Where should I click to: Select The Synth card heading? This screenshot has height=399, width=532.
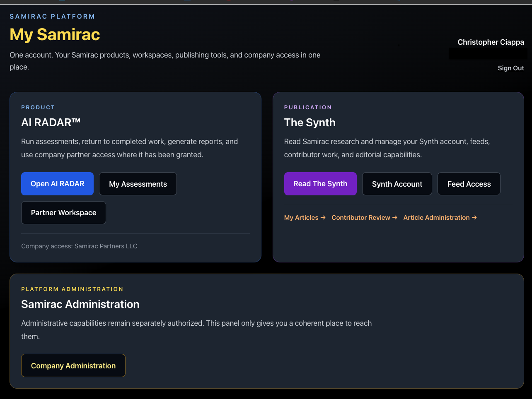tap(310, 123)
